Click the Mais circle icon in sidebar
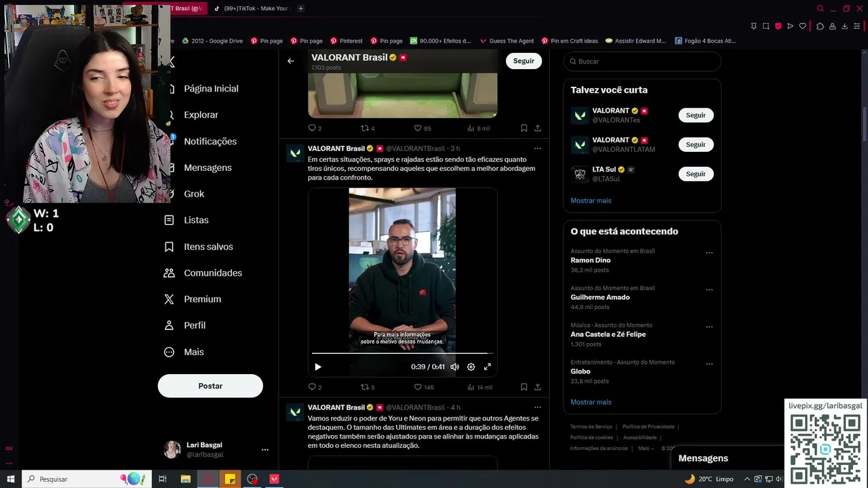Image resolution: width=868 pixels, height=488 pixels. click(x=170, y=352)
